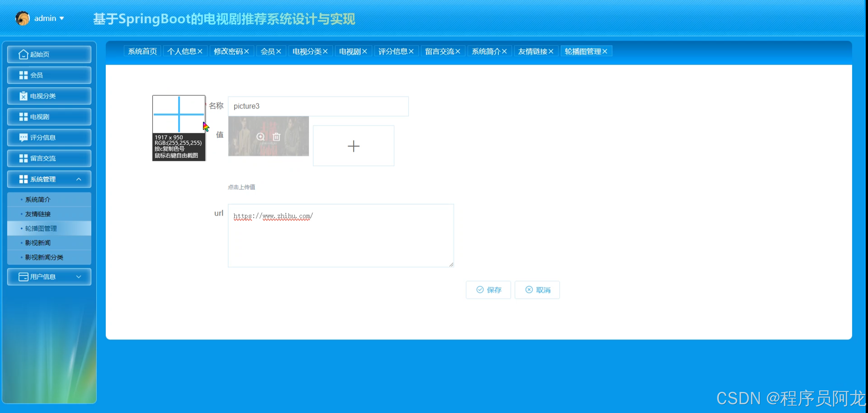The width and height of the screenshot is (868, 413).
Task: Switch to the 系统首页 tab
Action: tap(142, 51)
